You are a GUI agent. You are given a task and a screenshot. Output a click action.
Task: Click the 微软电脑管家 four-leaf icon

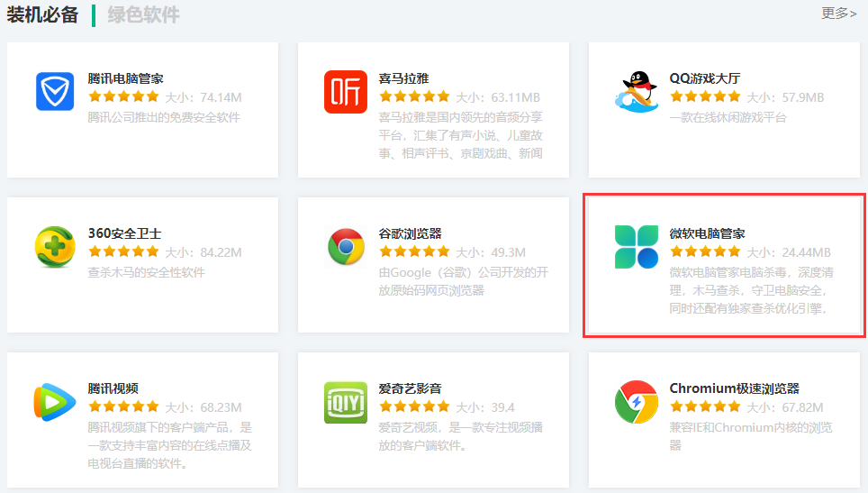click(637, 247)
